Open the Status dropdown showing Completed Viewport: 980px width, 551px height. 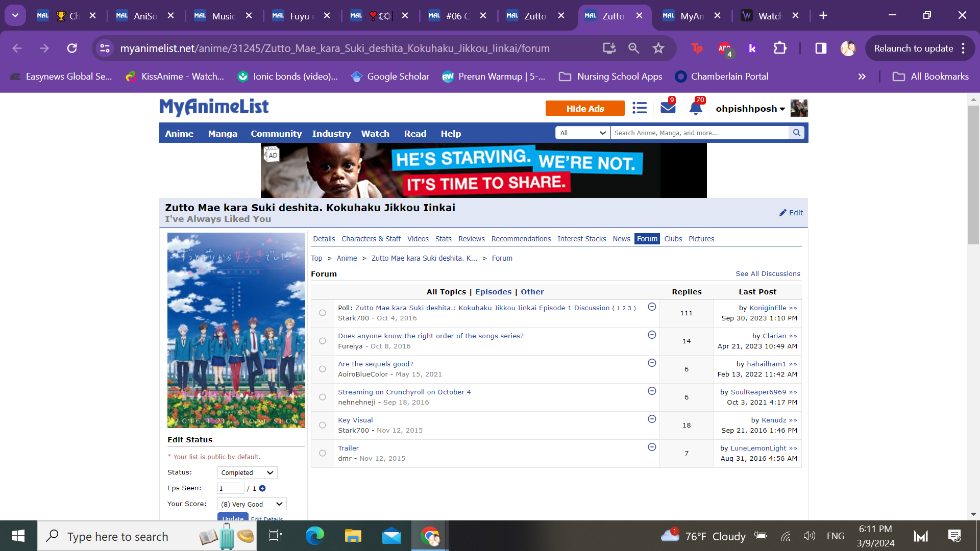[247, 472]
